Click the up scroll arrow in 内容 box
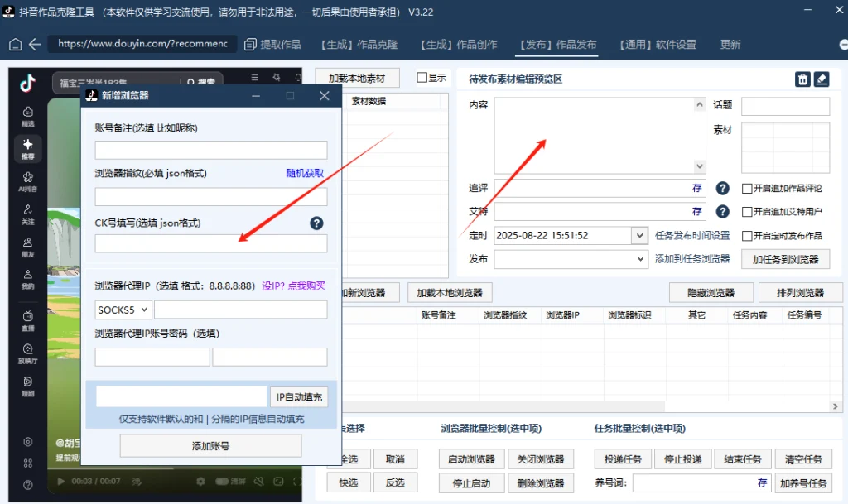The height and width of the screenshot is (504, 848). [699, 105]
